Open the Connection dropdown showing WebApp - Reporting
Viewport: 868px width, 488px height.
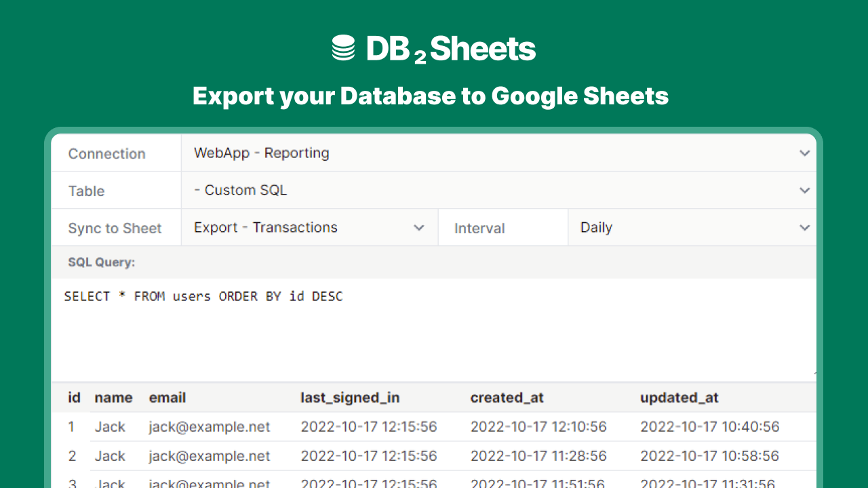click(498, 153)
